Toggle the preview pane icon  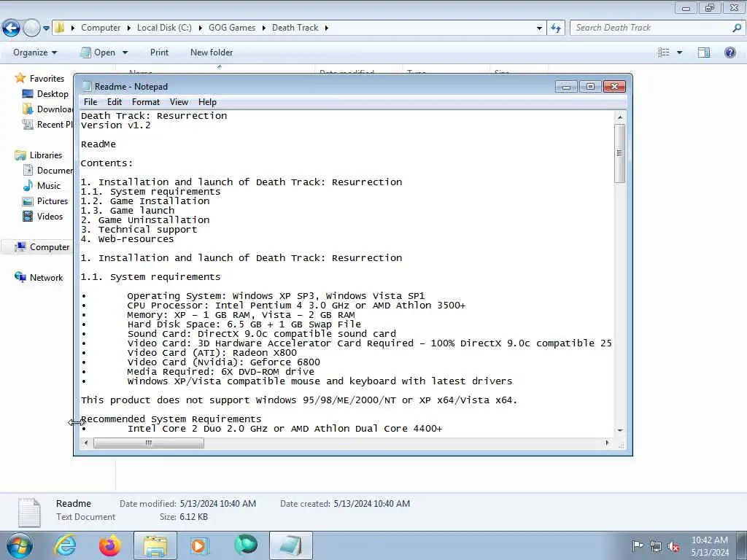click(x=704, y=52)
